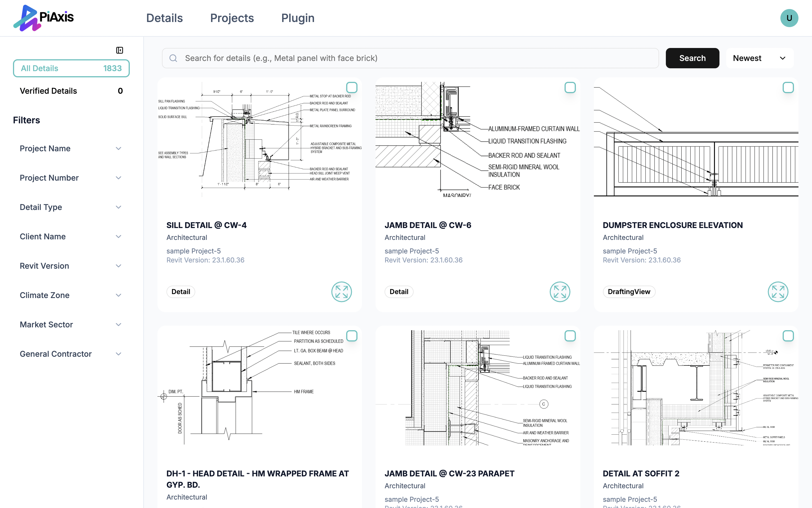Expand the General Contractor filter
Screen dimensions: 812x508
71,354
